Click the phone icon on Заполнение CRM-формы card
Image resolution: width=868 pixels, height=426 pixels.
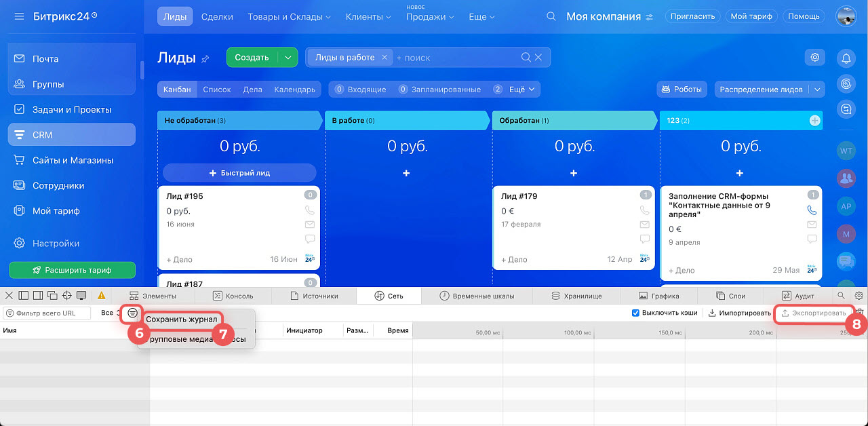coord(812,210)
